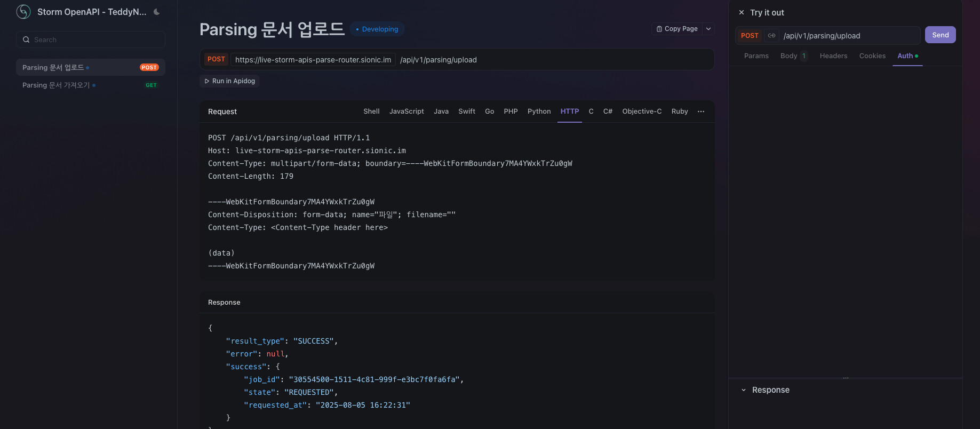Click the Search input field
Viewport: 980px width, 429px height.
tap(91, 39)
